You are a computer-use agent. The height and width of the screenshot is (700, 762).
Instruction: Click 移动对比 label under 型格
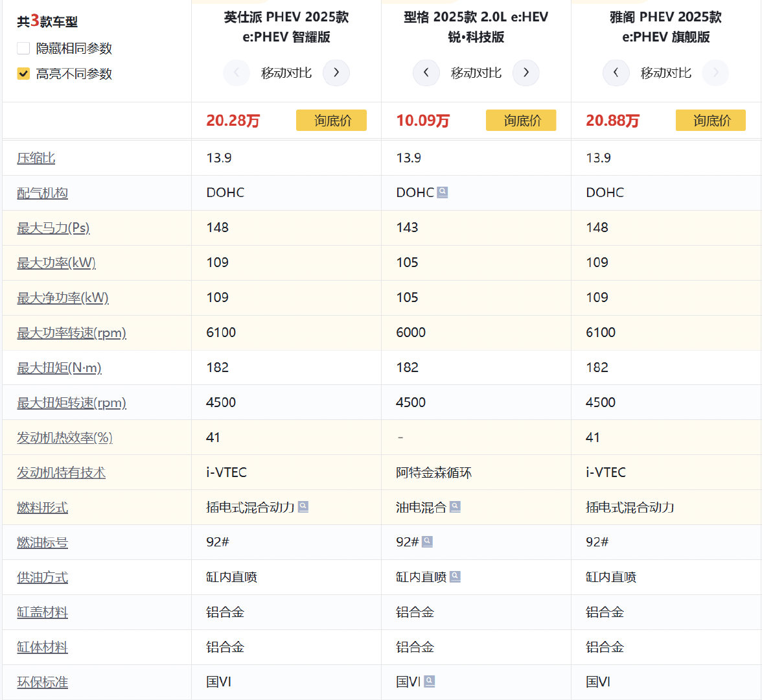coord(476,73)
